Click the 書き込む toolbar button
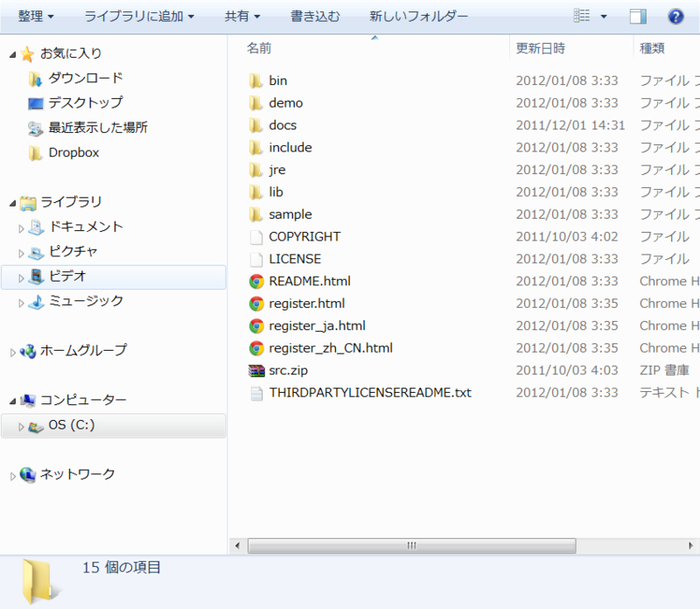Viewport: 700px width, 609px height. click(315, 17)
